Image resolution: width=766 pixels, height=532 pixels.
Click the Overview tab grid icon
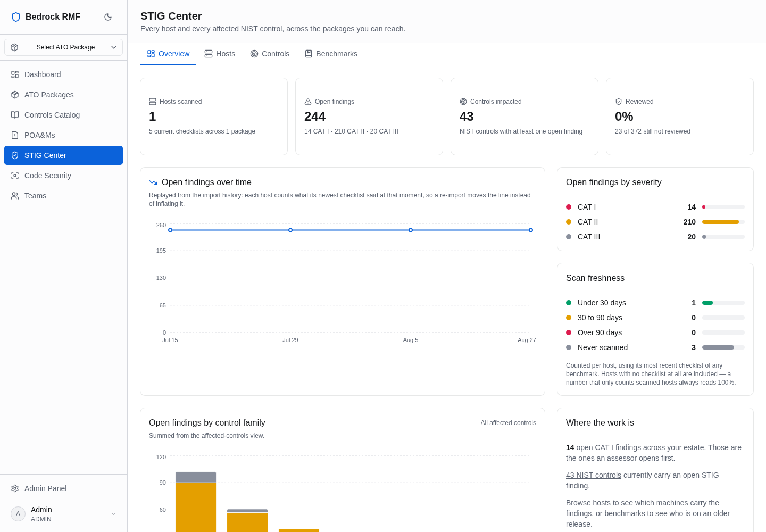151,54
